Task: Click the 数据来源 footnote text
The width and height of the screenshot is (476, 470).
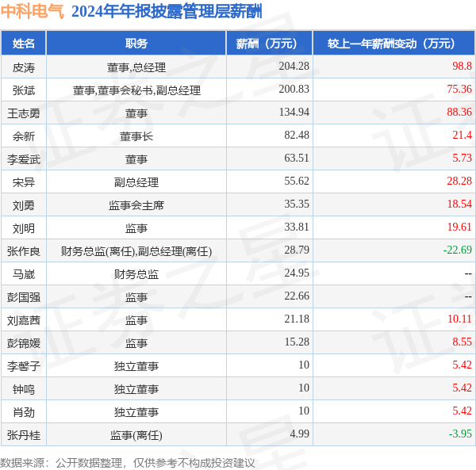Action: tap(128, 463)
